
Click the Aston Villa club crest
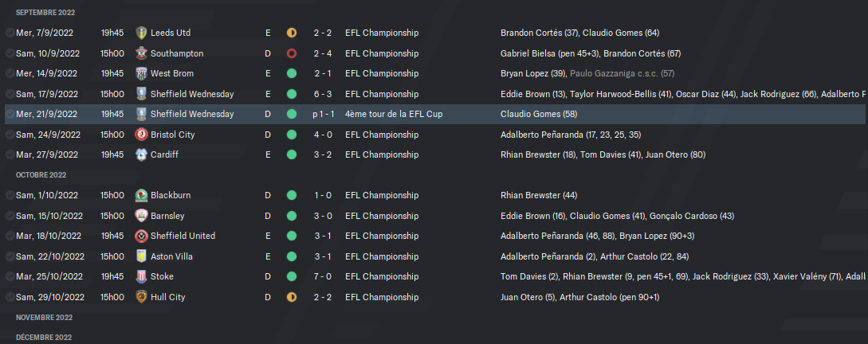[x=142, y=256]
